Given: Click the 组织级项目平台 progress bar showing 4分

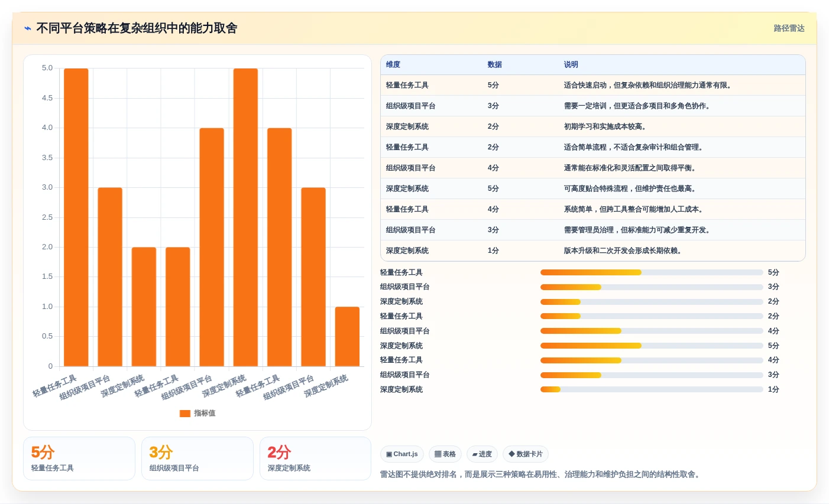Looking at the screenshot, I should pyautogui.click(x=652, y=331).
